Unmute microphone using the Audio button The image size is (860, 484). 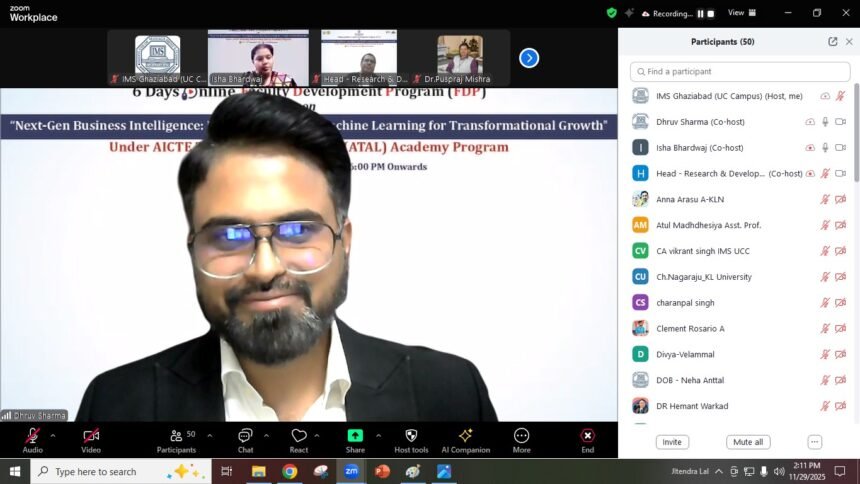(32, 436)
